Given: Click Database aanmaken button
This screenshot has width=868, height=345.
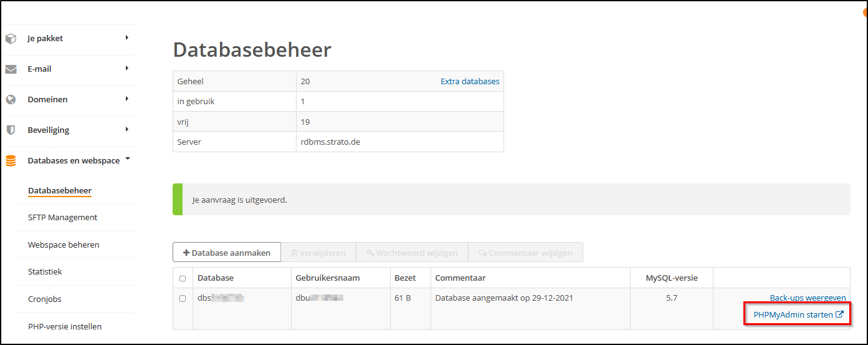Looking at the screenshot, I should 227,253.
